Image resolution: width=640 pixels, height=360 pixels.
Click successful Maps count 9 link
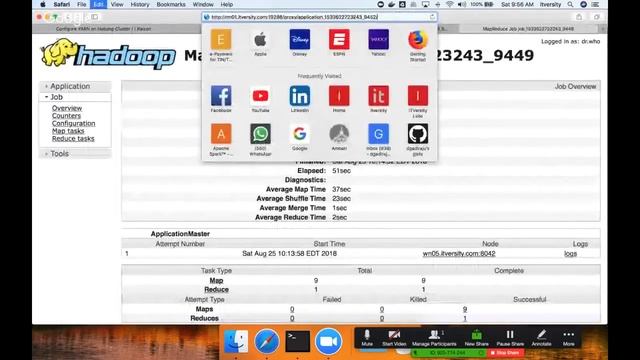tap(464, 309)
